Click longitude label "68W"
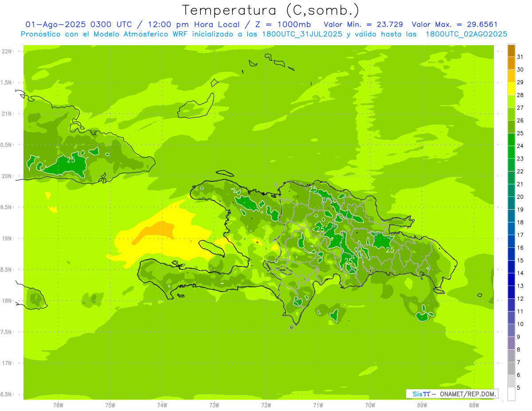This screenshot has width=532, height=411. click(474, 405)
